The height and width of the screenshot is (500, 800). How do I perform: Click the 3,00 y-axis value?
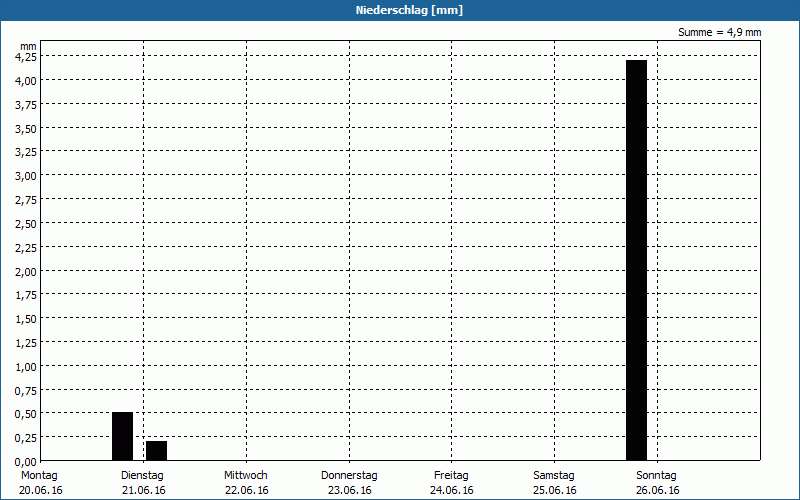(x=26, y=176)
